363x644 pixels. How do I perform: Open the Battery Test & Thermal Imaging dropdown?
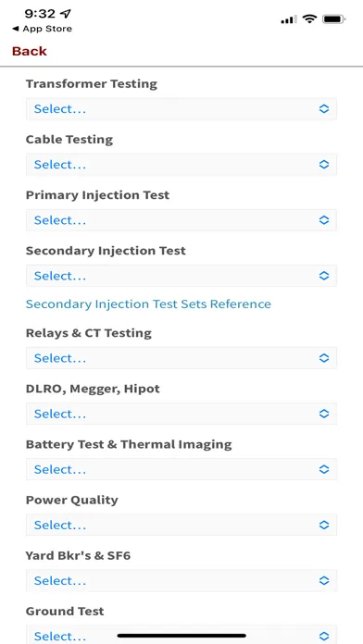coord(181,469)
